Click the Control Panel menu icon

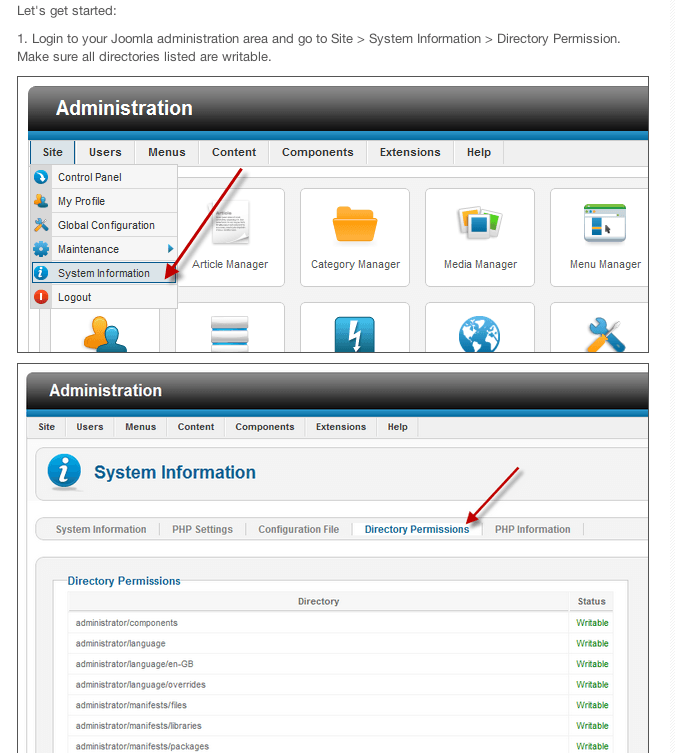[x=41, y=177]
